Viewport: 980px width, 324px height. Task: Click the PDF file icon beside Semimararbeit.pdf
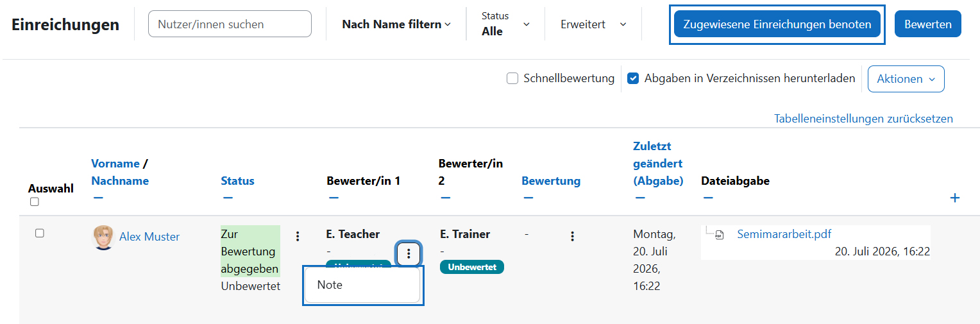[x=720, y=235]
